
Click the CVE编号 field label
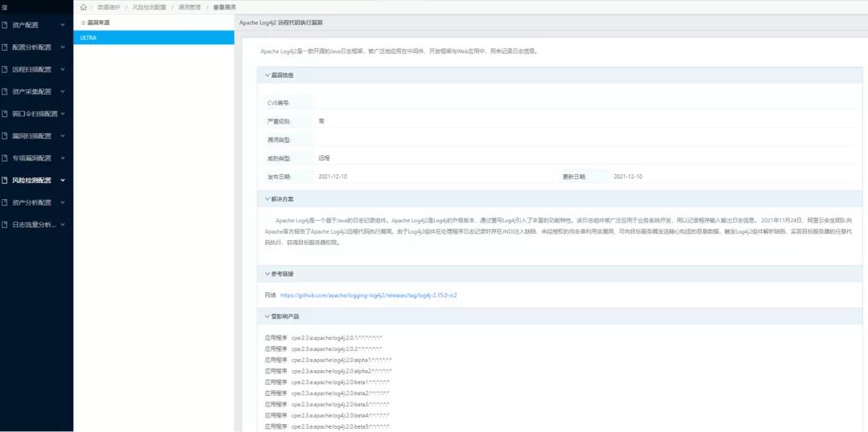click(x=278, y=103)
